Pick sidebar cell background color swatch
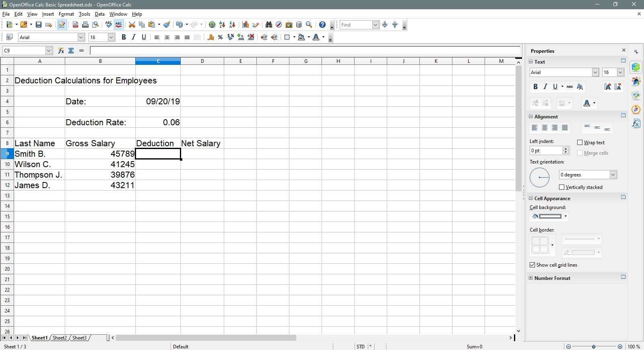The height and width of the screenshot is (350, 644). tap(550, 216)
